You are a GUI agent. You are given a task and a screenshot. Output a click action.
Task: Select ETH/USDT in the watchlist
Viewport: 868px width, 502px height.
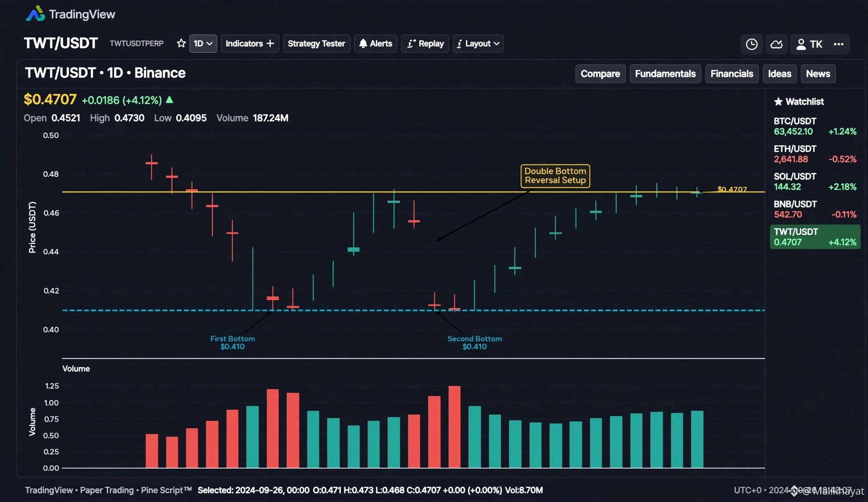(815, 154)
